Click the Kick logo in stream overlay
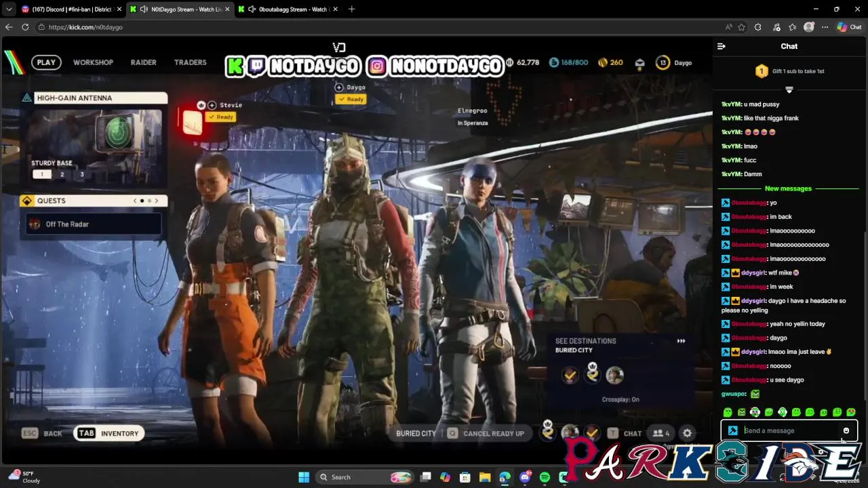This screenshot has width=868, height=488. click(235, 66)
